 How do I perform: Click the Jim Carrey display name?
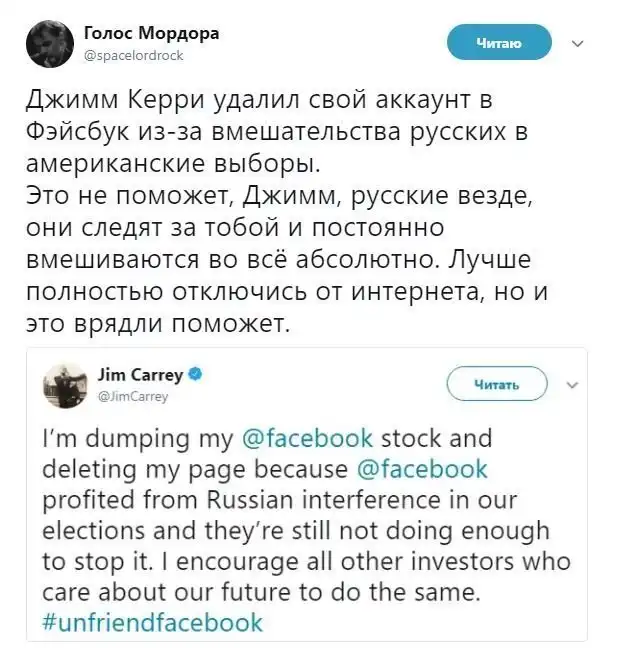click(141, 376)
